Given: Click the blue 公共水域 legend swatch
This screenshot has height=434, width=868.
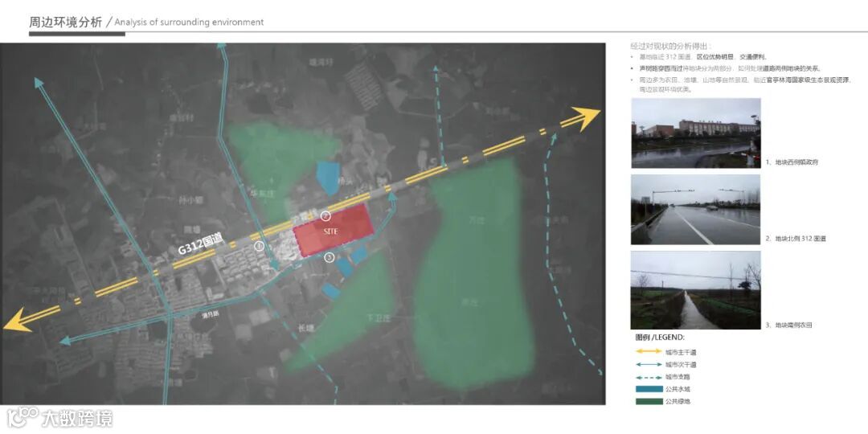Looking at the screenshot, I should coord(649,389).
